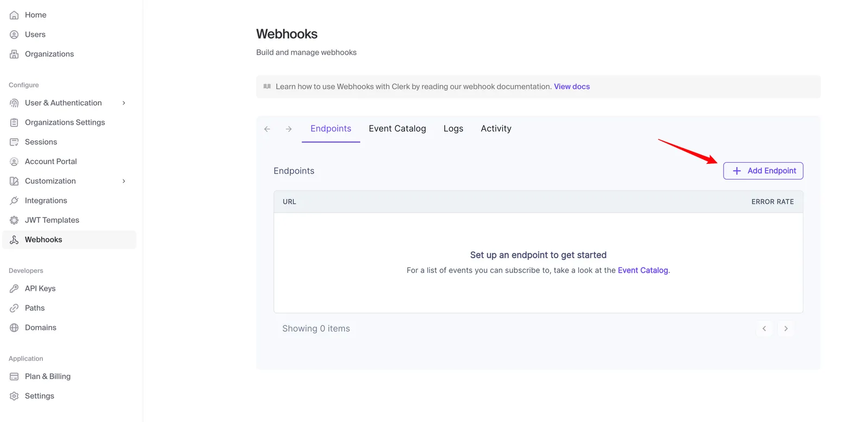Click the Plan & Billing icon
Screen dimensions: 868x422
14,376
